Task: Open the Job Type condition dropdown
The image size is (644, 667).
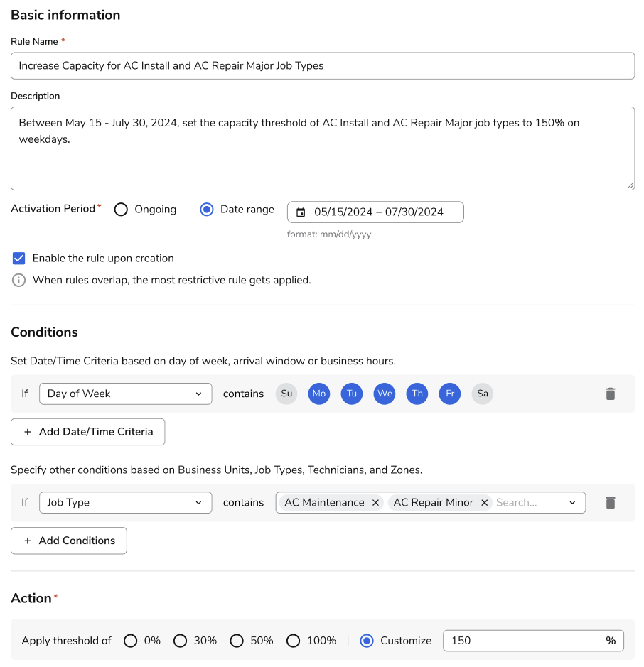Action: (x=125, y=502)
